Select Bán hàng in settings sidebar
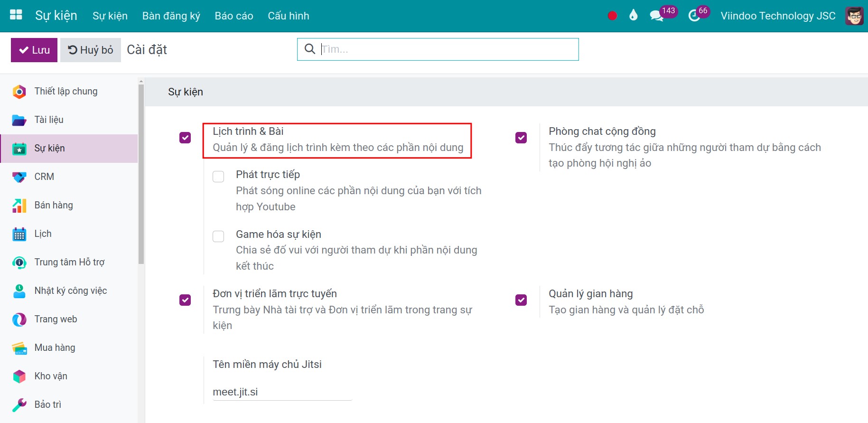Viewport: 868px width, 423px height. click(x=69, y=206)
